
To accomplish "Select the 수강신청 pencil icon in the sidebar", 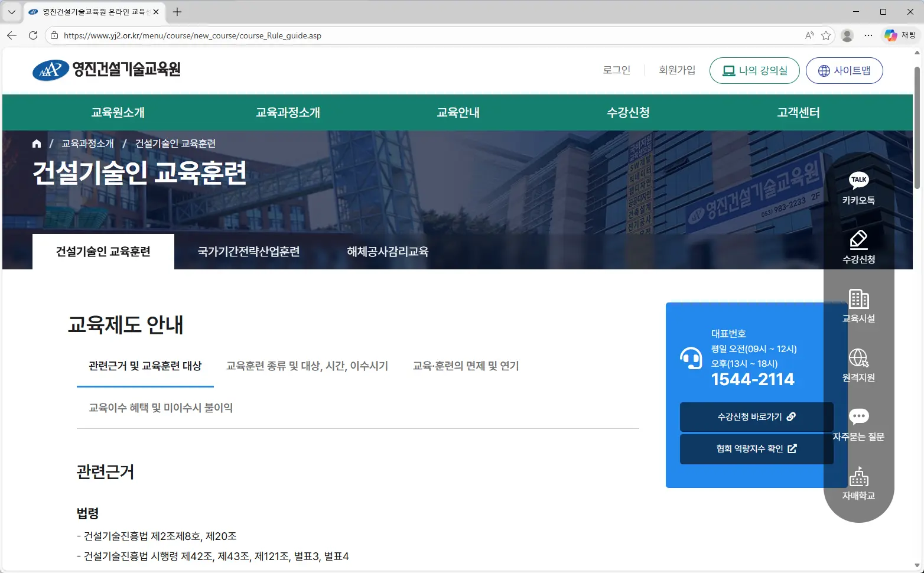I will 858,247.
